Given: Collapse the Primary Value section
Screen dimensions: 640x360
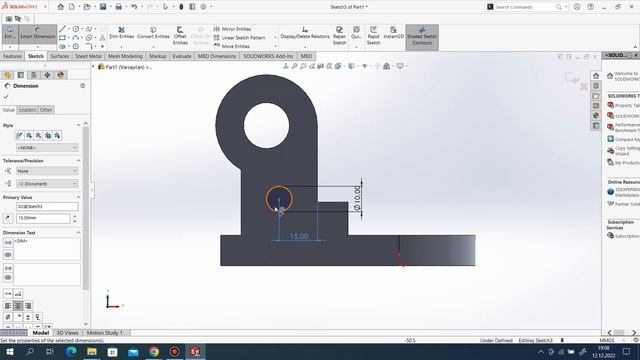Looking at the screenshot, I should point(78,197).
